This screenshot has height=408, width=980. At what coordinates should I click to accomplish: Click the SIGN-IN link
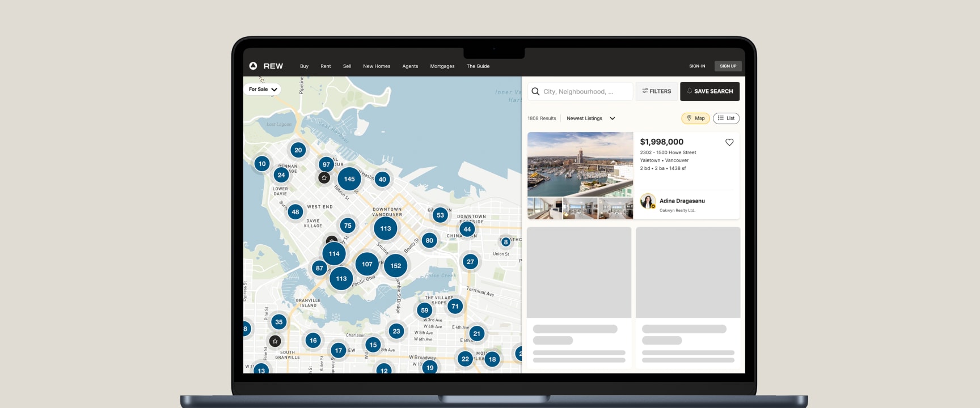(x=697, y=66)
